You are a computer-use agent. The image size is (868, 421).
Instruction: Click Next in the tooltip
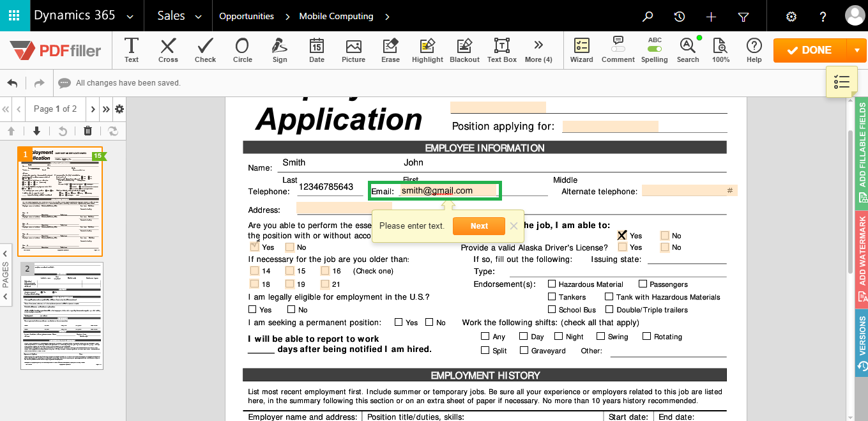coord(479,226)
